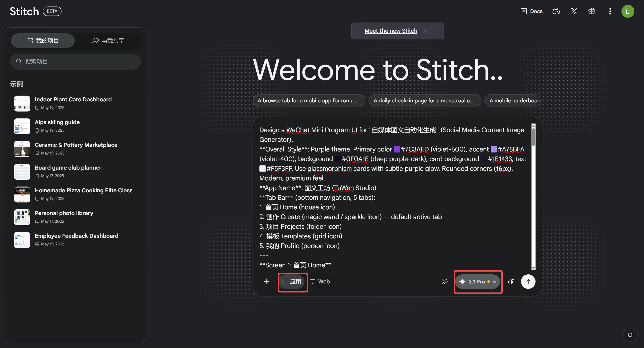644x348 pixels.
Task: Click Board game club planner thumbnail
Action: coord(22,172)
